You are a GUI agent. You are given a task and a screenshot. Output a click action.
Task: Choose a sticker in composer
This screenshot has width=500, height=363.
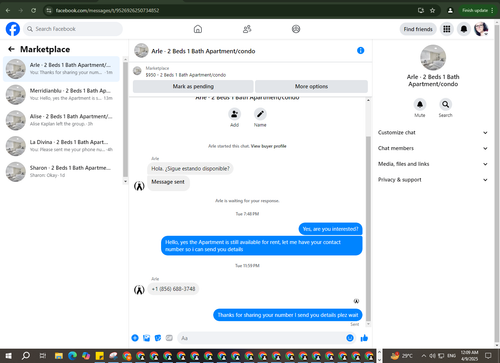158,338
